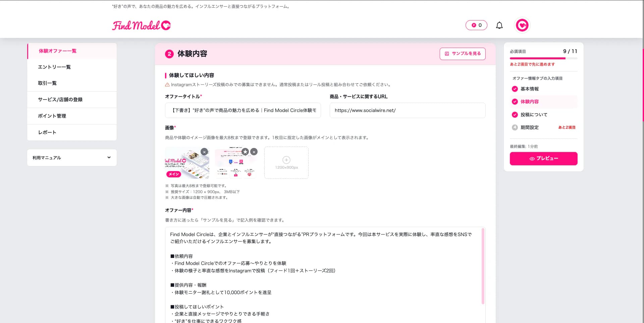The width and height of the screenshot is (644, 323).
Task: Open エントリー一覧 in the sidebar
Action: (72, 67)
